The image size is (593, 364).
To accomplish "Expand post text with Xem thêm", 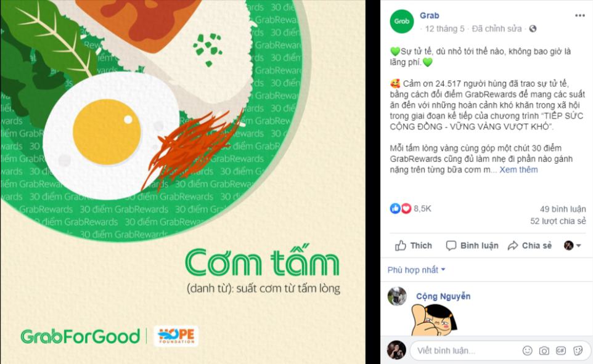I will (518, 170).
